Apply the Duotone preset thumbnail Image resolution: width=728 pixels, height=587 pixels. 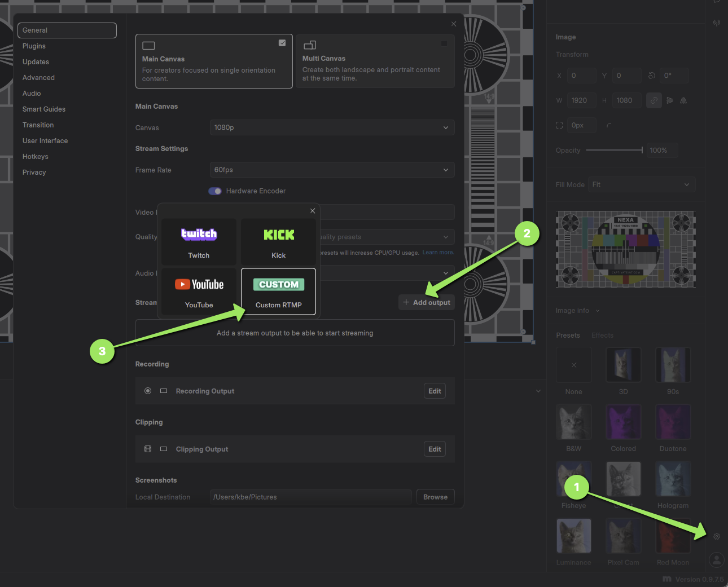673,422
